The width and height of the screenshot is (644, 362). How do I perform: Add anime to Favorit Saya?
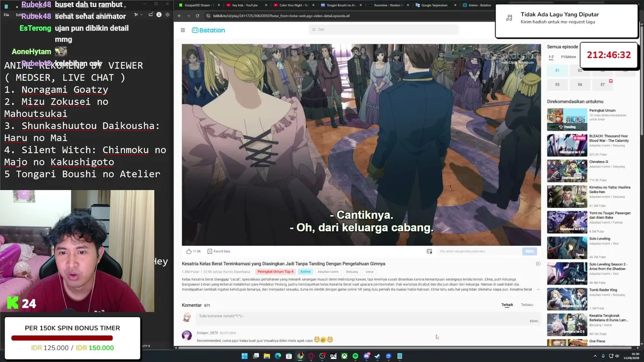[x=219, y=251]
